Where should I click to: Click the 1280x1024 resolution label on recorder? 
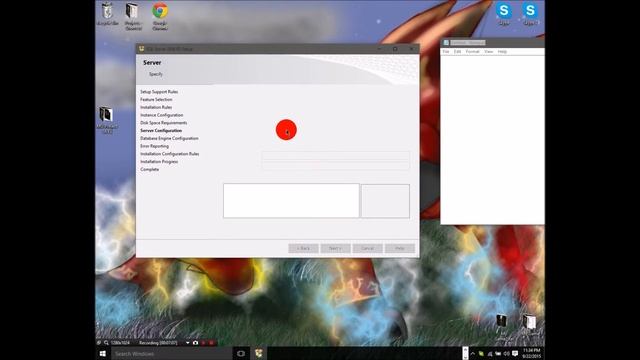click(x=120, y=343)
